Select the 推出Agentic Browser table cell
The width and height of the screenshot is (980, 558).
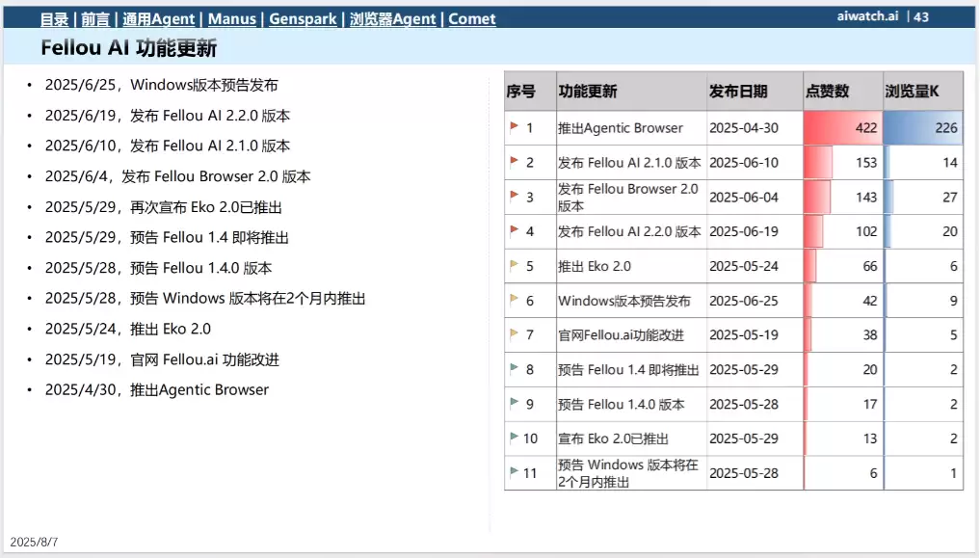631,128
